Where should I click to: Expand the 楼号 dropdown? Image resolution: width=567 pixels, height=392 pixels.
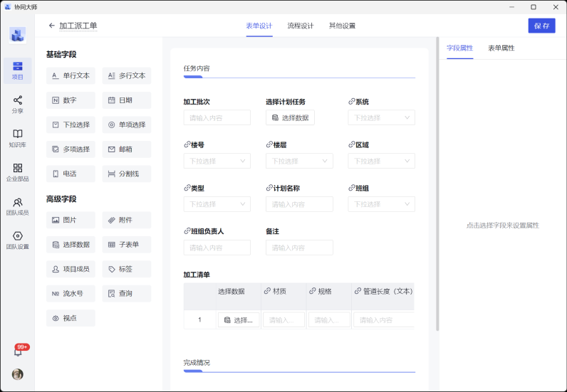click(217, 161)
